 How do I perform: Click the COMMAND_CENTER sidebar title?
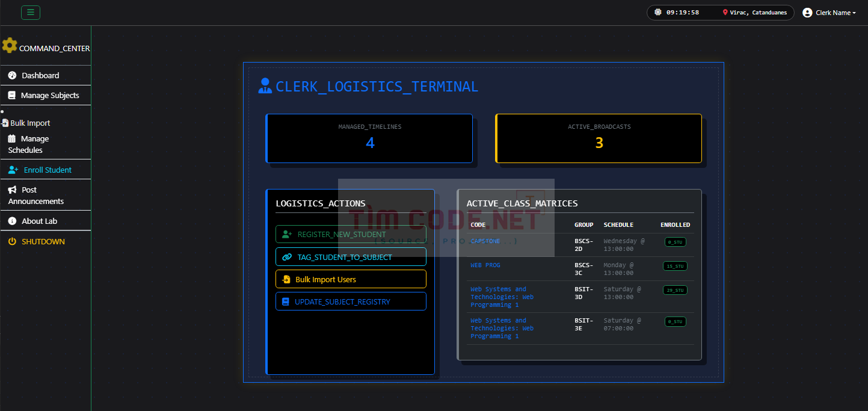click(55, 48)
